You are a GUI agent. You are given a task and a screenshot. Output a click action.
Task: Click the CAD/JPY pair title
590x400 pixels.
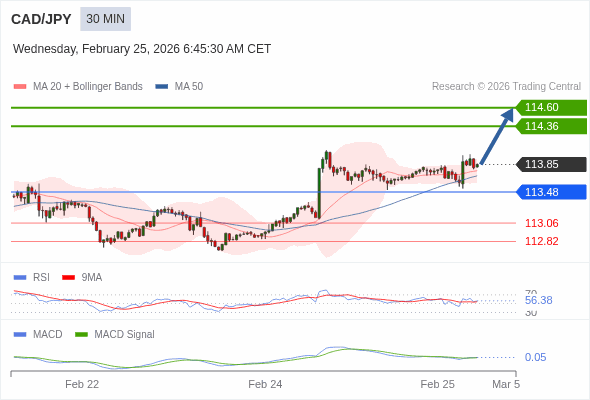point(41,19)
